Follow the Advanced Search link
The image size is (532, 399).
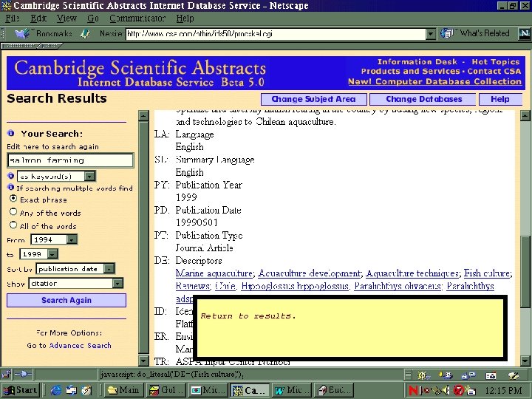(x=80, y=345)
